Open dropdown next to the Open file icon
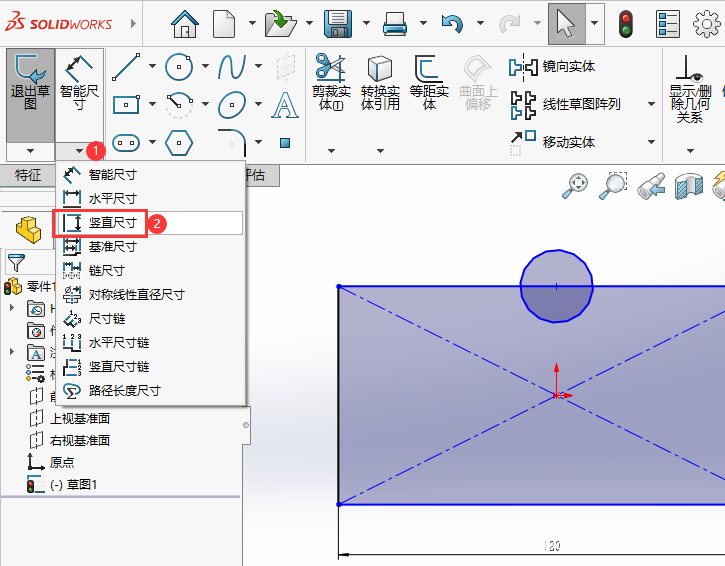This screenshot has width=725, height=566. [x=309, y=23]
